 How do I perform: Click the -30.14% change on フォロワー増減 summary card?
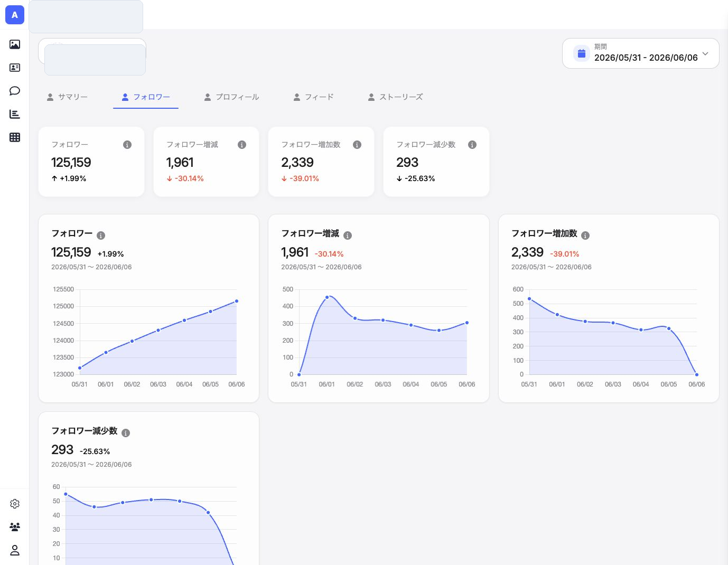(185, 178)
